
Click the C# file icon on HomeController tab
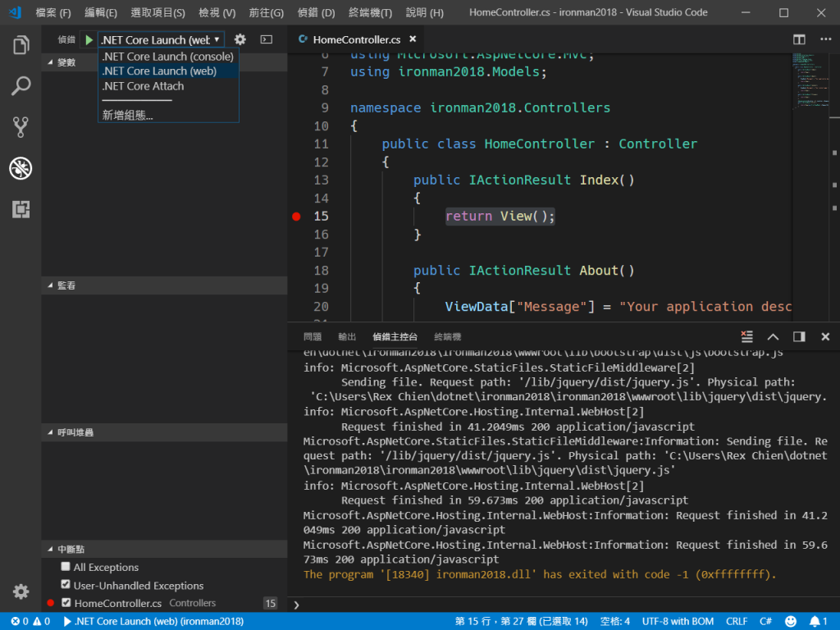coord(303,39)
